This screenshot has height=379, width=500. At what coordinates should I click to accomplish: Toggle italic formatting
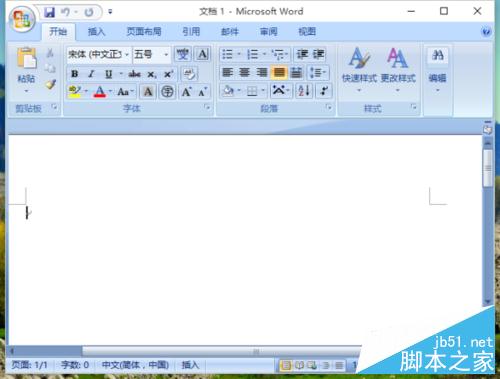91,74
